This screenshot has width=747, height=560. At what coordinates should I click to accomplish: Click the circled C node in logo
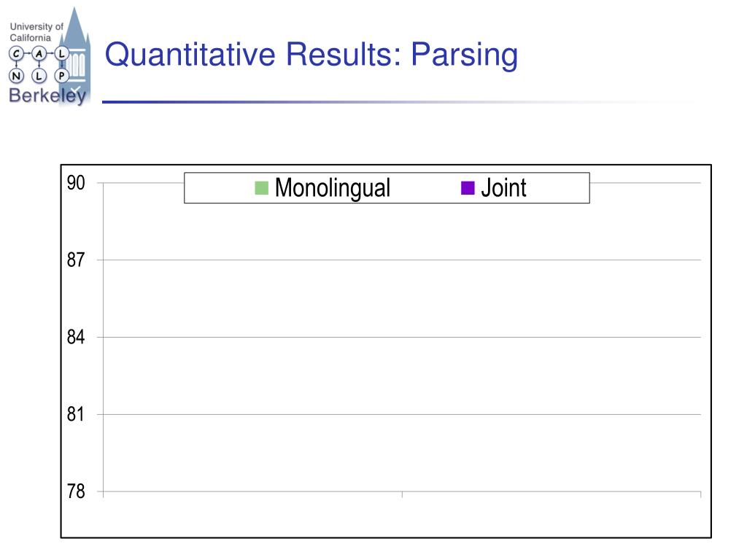tap(17, 54)
